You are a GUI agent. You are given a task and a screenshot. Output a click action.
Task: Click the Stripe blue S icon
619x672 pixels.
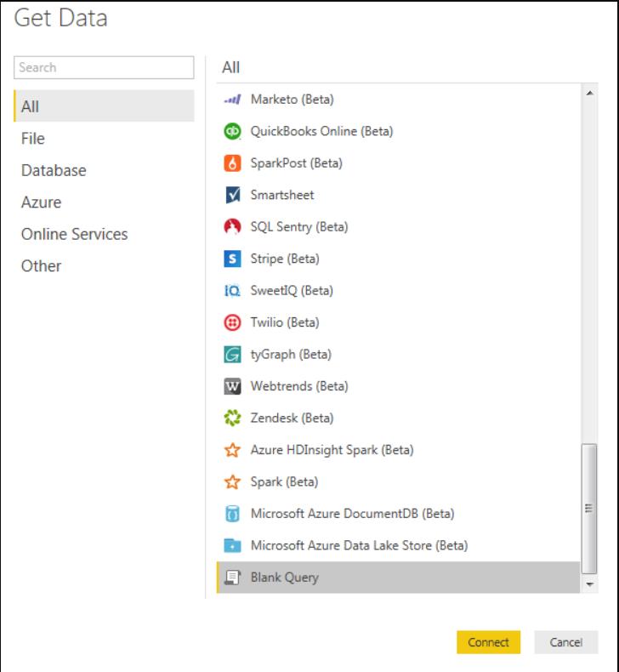(230, 259)
